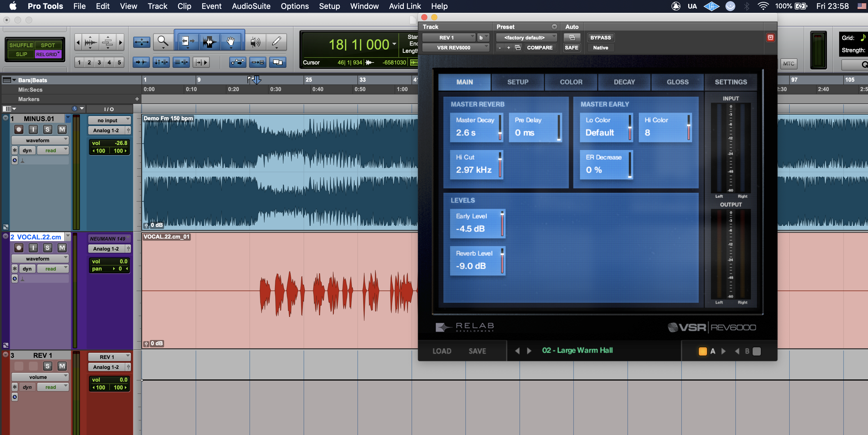This screenshot has width=868, height=435.
Task: Select the Zoomer magnifying glass tool
Action: 163,42
